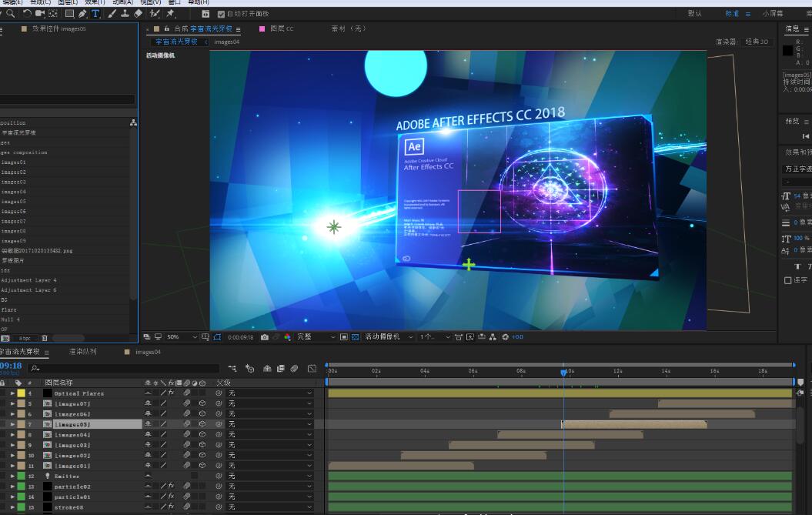Viewport: 812px width, 515px height.
Task: Reset exposure in the viewer footer
Action: [x=505, y=337]
